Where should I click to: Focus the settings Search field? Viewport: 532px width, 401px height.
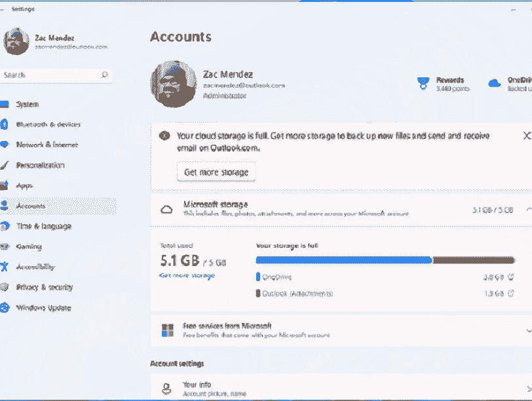pyautogui.click(x=56, y=75)
